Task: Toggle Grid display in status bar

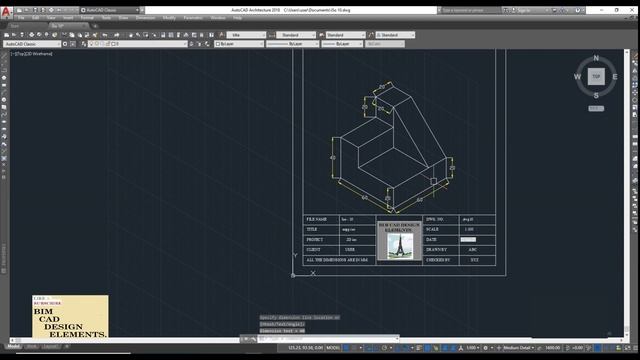Action: [x=346, y=348]
